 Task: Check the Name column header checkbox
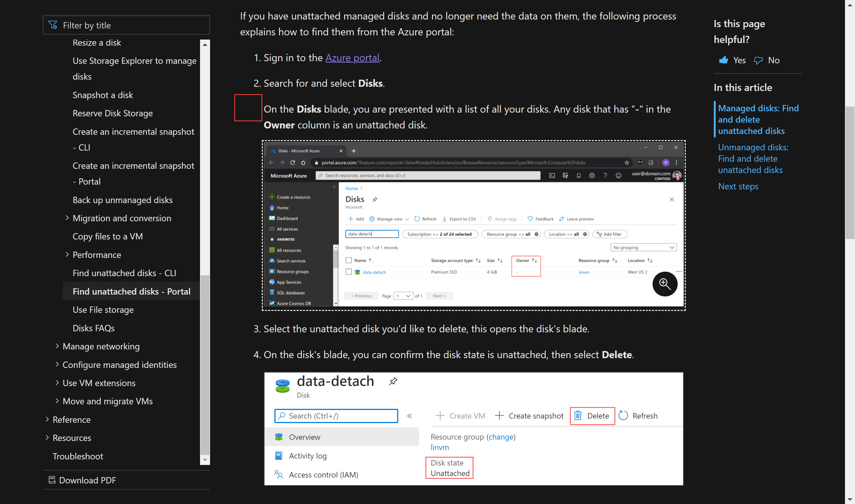(349, 260)
